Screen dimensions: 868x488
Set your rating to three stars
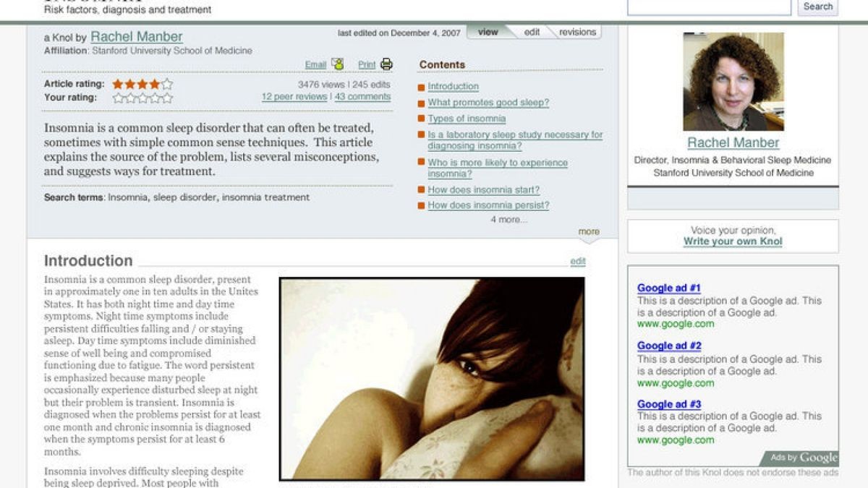point(142,98)
